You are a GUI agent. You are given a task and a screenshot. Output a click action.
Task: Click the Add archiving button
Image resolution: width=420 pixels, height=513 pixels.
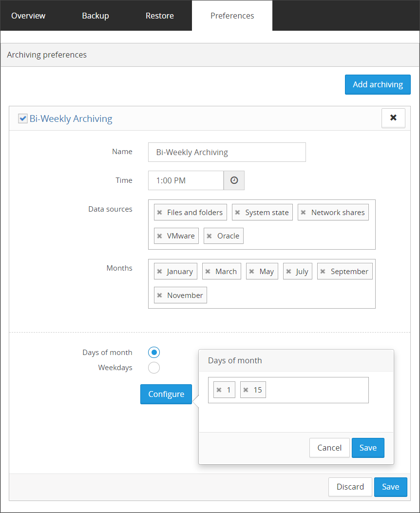coord(378,84)
